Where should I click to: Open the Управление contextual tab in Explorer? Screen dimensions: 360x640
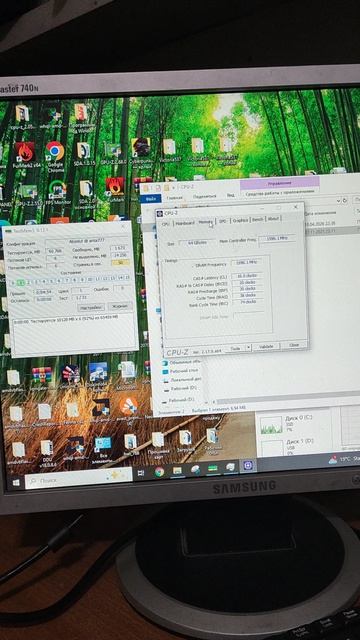pos(280,183)
